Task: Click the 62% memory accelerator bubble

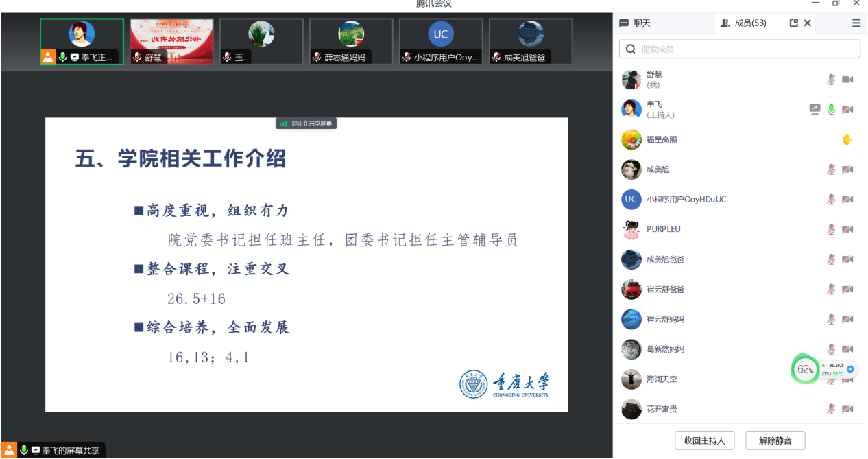Action: tap(806, 369)
